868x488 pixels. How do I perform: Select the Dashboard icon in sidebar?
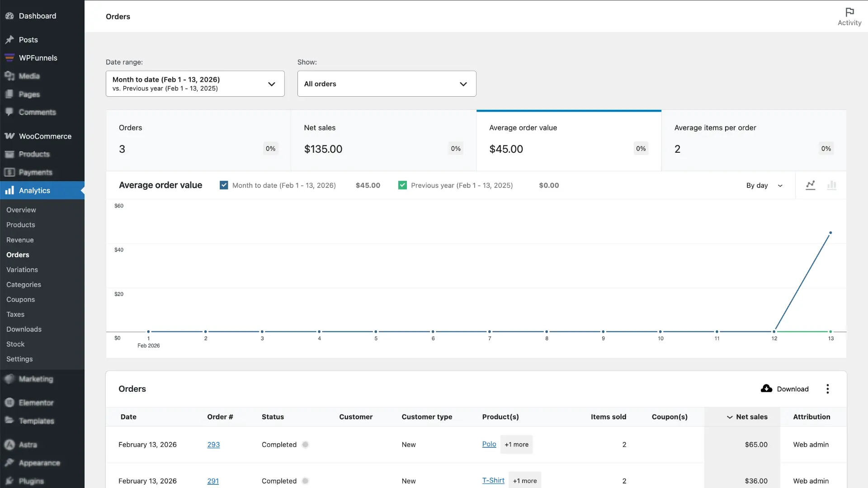tap(9, 15)
